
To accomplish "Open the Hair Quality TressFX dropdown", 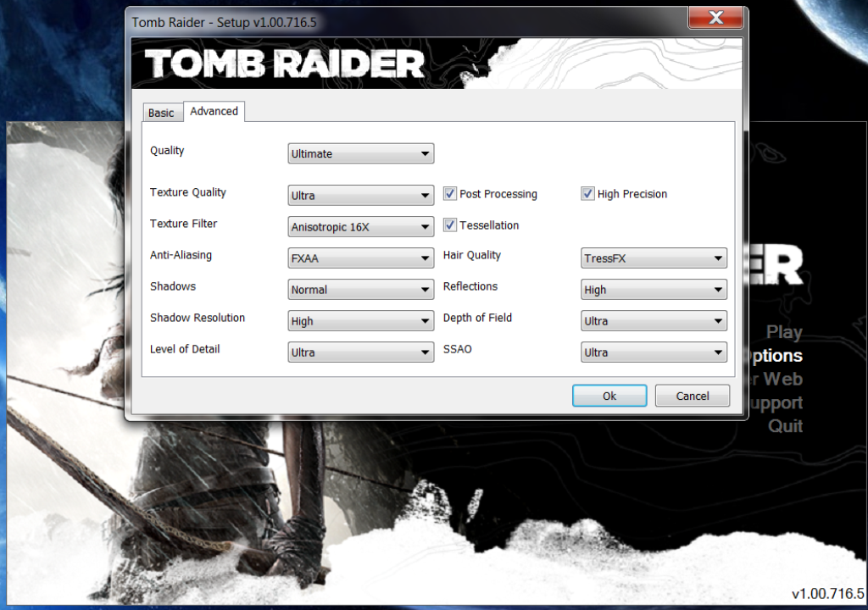I will click(654, 258).
